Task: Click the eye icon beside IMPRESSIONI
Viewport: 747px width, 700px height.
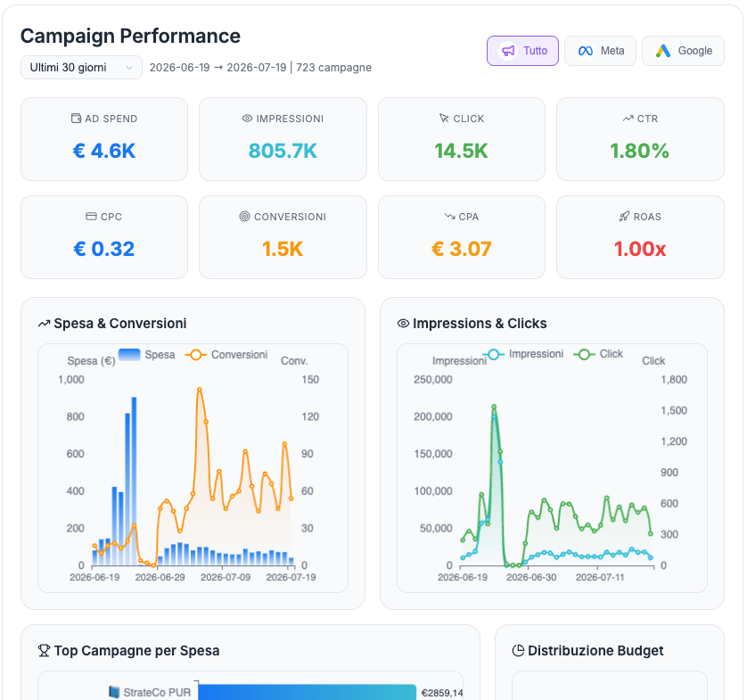Action: [x=247, y=119]
